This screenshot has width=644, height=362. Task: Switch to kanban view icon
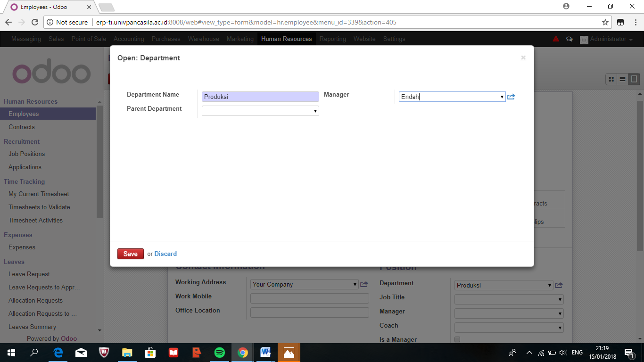[611, 79]
